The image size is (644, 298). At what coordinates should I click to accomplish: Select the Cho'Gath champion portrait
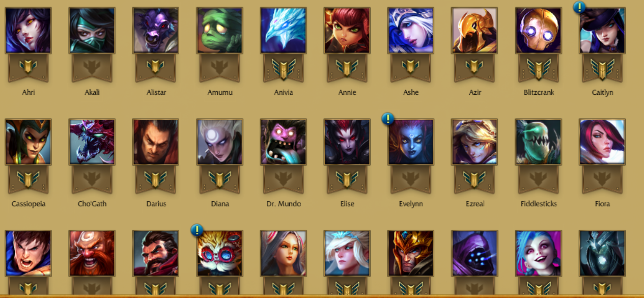click(92, 142)
